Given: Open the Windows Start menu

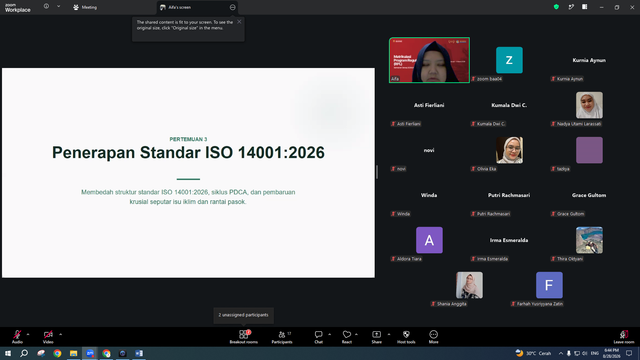Looking at the screenshot, I should [x=8, y=353].
